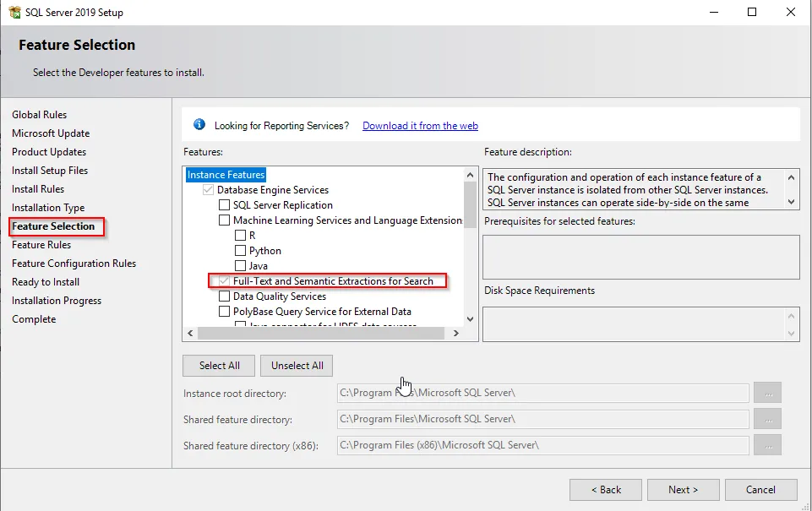Browse for Shared feature directory with ... button
Screen dimensions: 812x511
pos(767,419)
